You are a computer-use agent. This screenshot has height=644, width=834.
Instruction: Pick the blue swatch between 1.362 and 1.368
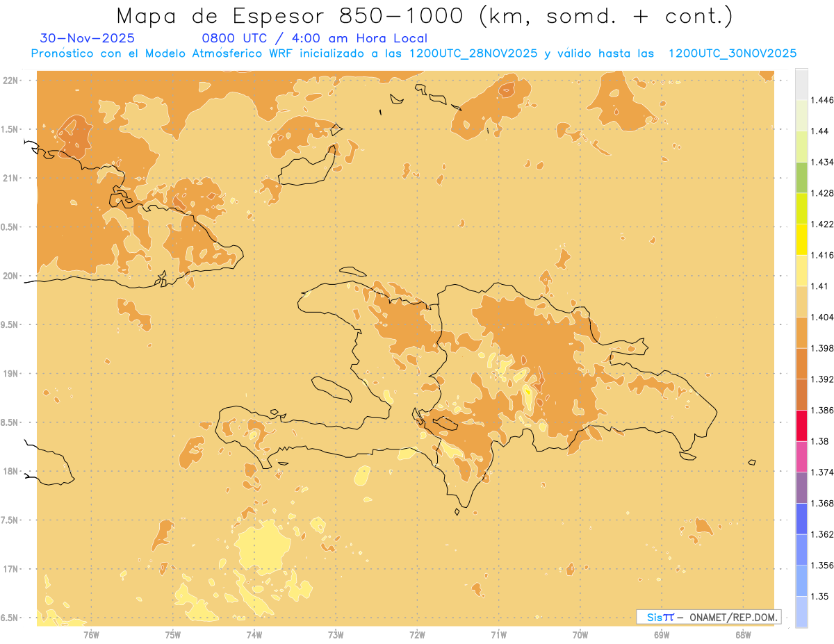click(801, 518)
